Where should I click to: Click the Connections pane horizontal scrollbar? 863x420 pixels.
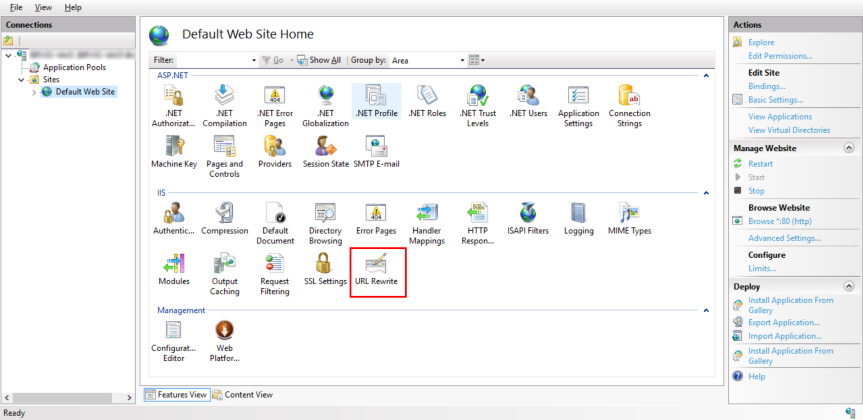pos(68,397)
